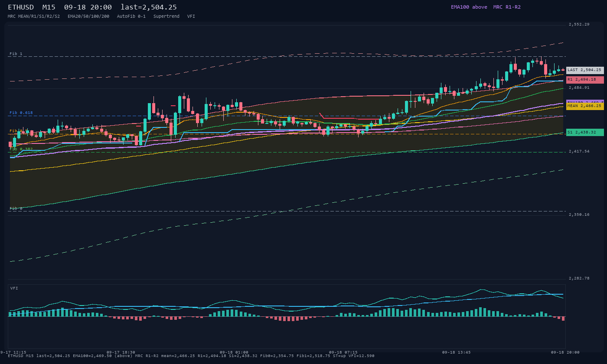The width and height of the screenshot is (607, 364).
Task: Click the 2,350.16 price axis label
Action: (x=579, y=214)
